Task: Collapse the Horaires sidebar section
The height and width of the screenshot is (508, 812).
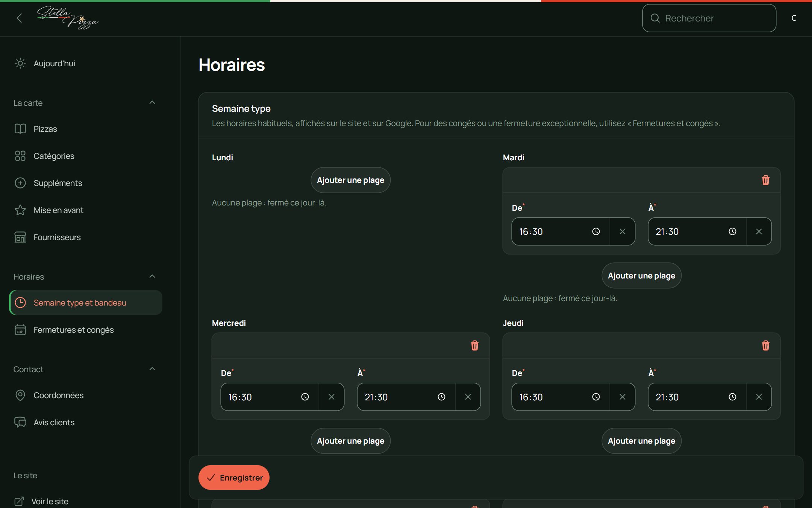Action: 152,277
